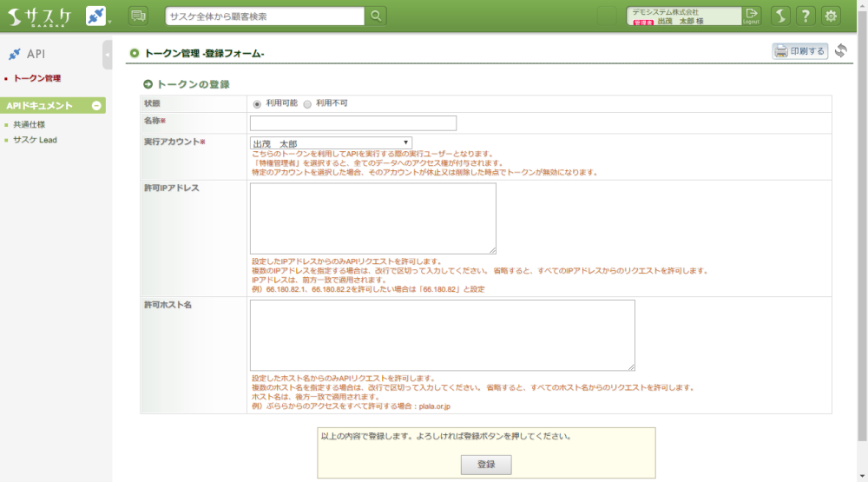Screen dimensions: 868x482
Task: Open サスケ Lead document link
Action: tap(35, 139)
